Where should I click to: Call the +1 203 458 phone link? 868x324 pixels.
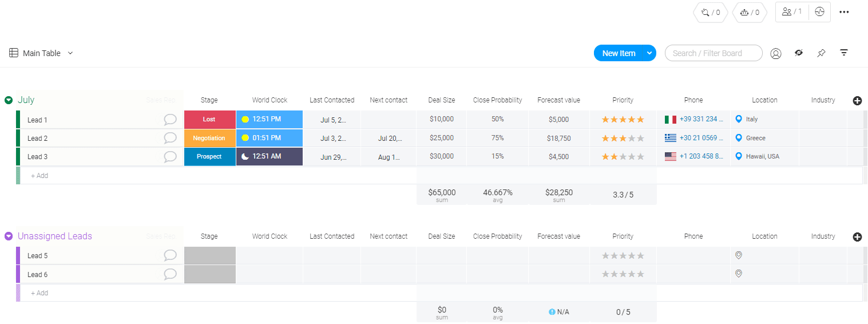[701, 156]
